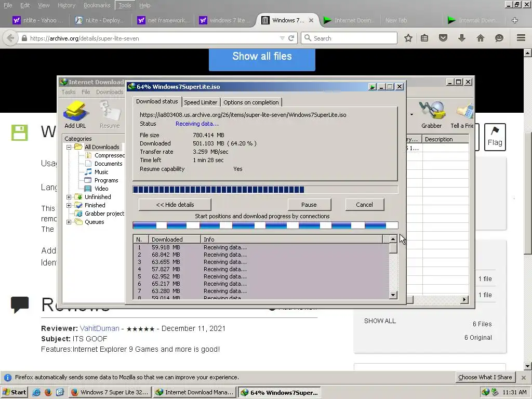Image resolution: width=532 pixels, height=399 pixels.
Task: Open the URL bar history dropdown
Action: click(x=282, y=38)
